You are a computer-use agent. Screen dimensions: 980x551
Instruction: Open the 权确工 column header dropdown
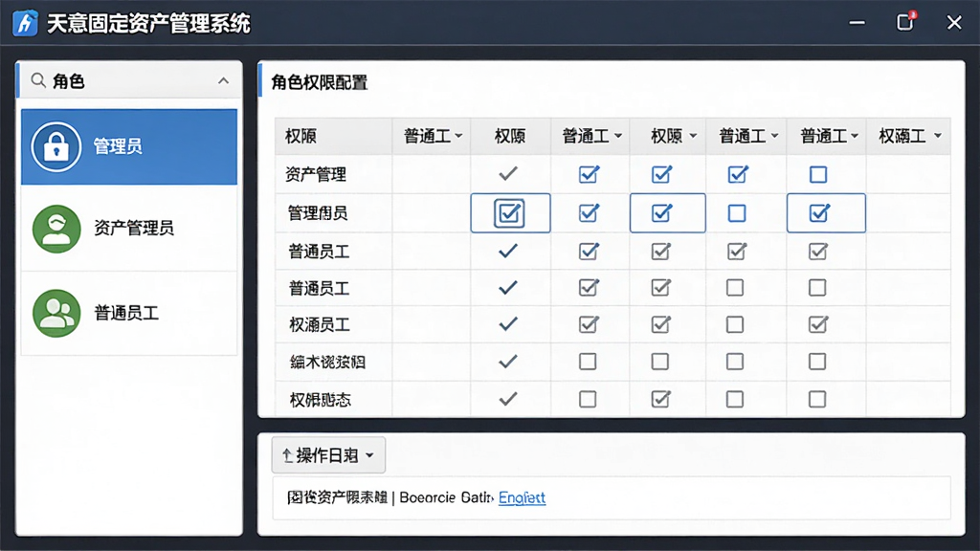[909, 136]
